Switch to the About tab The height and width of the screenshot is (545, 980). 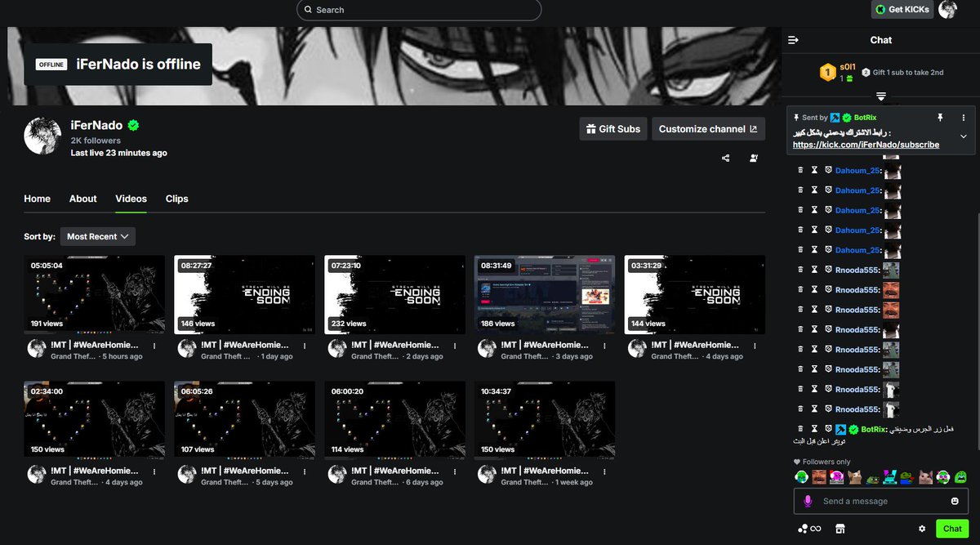coord(83,199)
